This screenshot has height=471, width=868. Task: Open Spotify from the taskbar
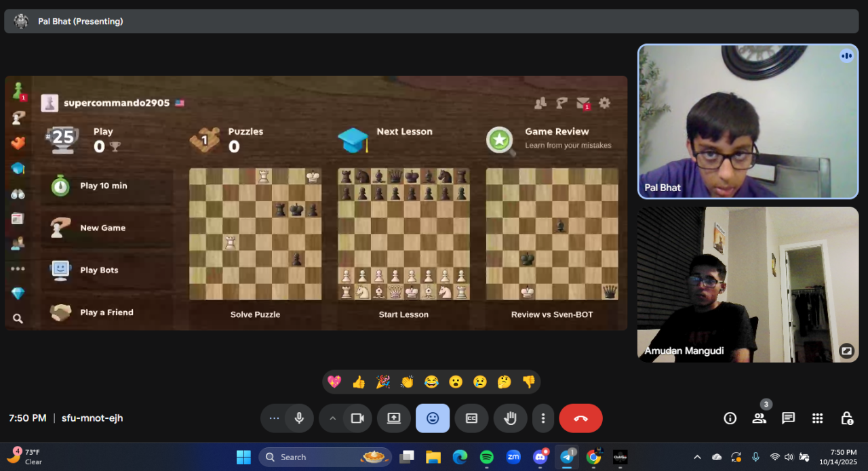[x=486, y=457]
